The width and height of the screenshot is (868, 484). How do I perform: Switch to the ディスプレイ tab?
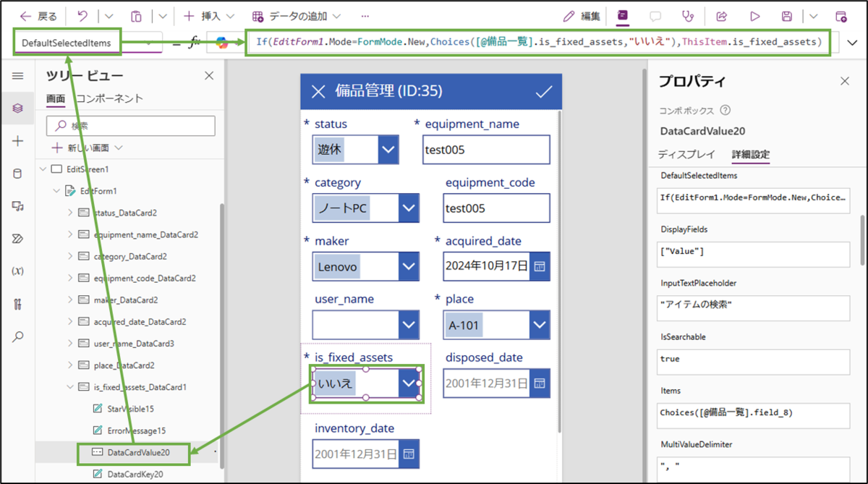686,154
